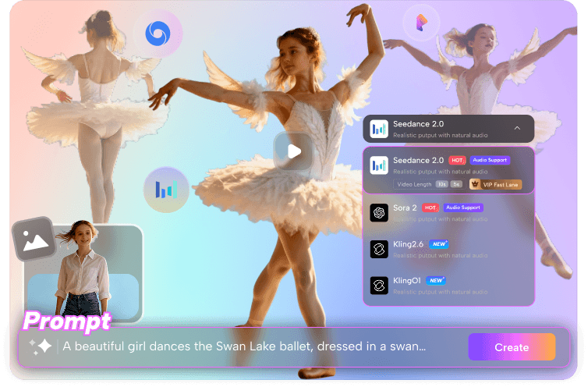Select Sora 2 model option
The height and width of the screenshot is (387, 588).
coord(448,213)
